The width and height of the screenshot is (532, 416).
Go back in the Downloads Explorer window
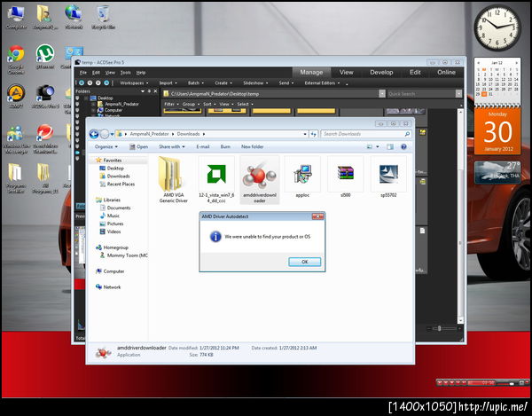coord(94,134)
